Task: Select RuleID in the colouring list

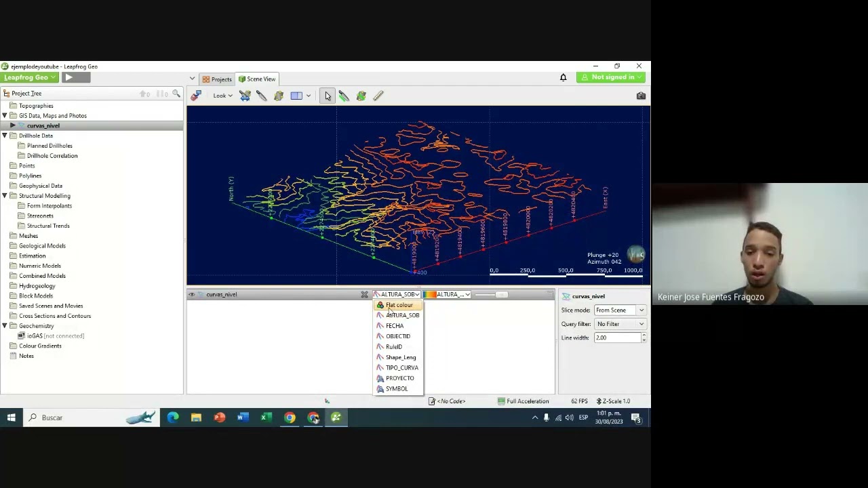Action: 398,347
